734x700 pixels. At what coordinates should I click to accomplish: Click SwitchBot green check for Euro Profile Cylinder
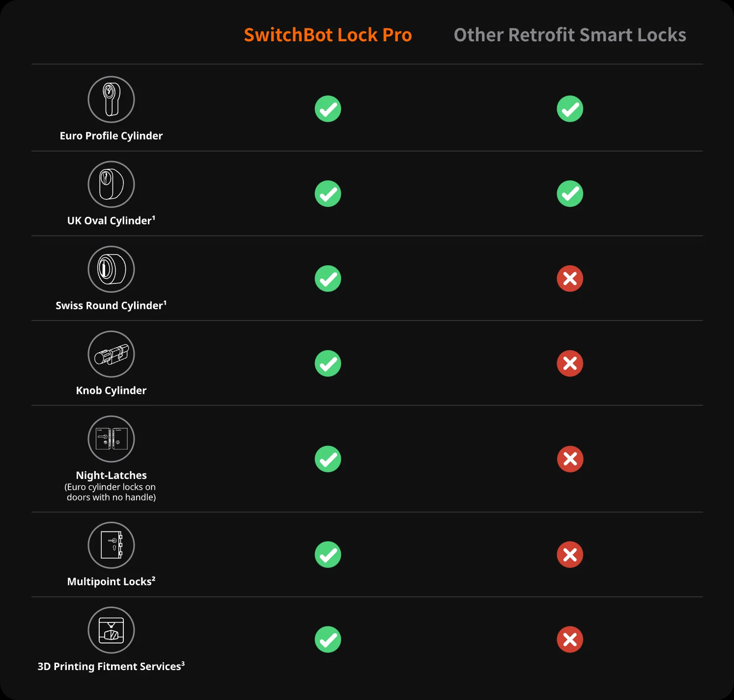tap(328, 109)
